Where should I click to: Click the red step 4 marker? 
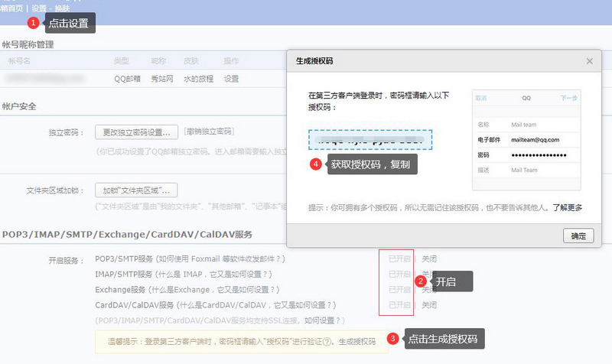click(314, 164)
